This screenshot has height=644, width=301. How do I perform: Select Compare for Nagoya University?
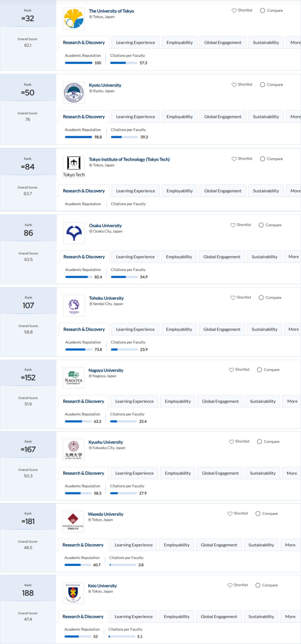coord(259,370)
